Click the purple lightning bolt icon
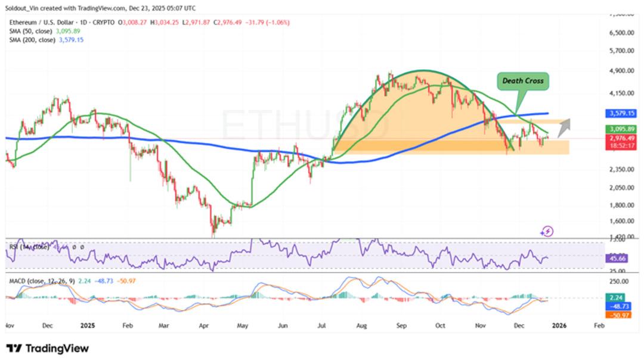Screen dimensions: 644x364 547,232
